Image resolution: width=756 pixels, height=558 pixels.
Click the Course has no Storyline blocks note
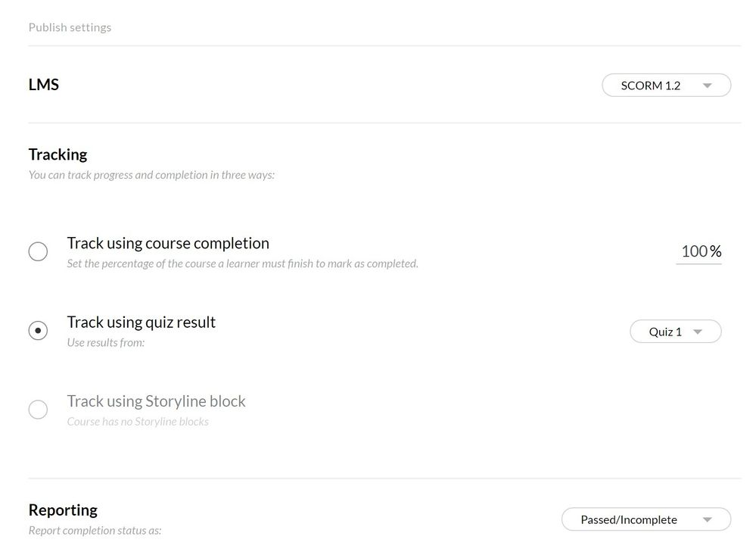[138, 421]
